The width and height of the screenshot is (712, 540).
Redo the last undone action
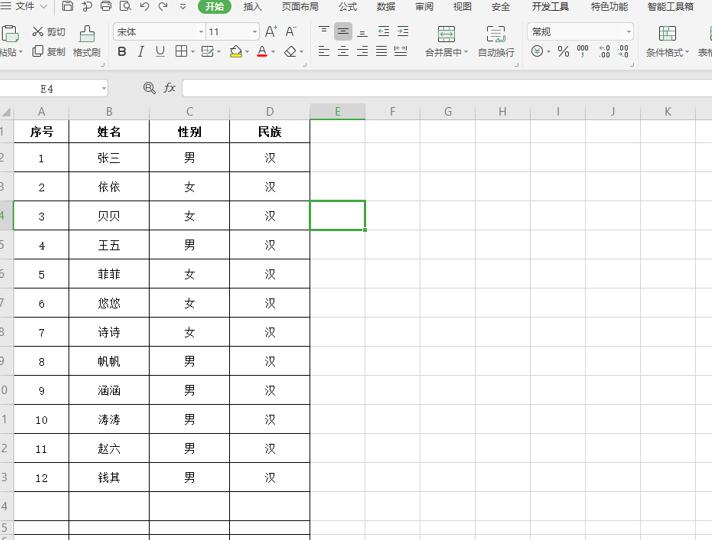[x=163, y=6]
